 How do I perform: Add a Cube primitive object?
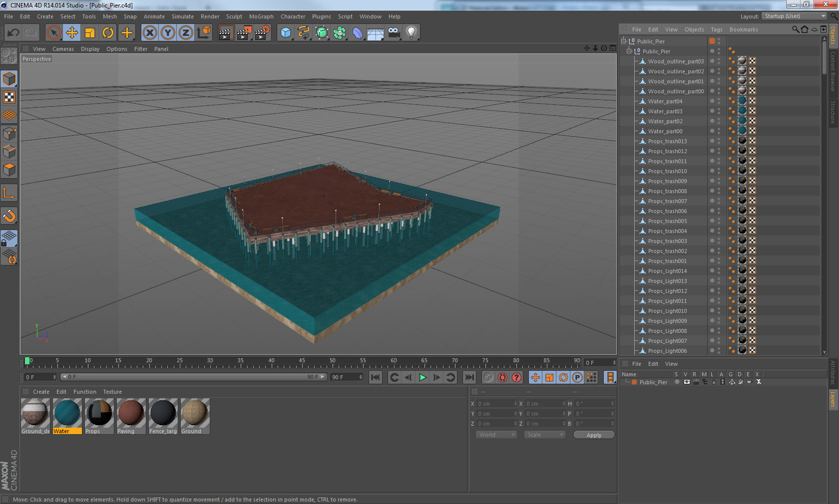[286, 33]
